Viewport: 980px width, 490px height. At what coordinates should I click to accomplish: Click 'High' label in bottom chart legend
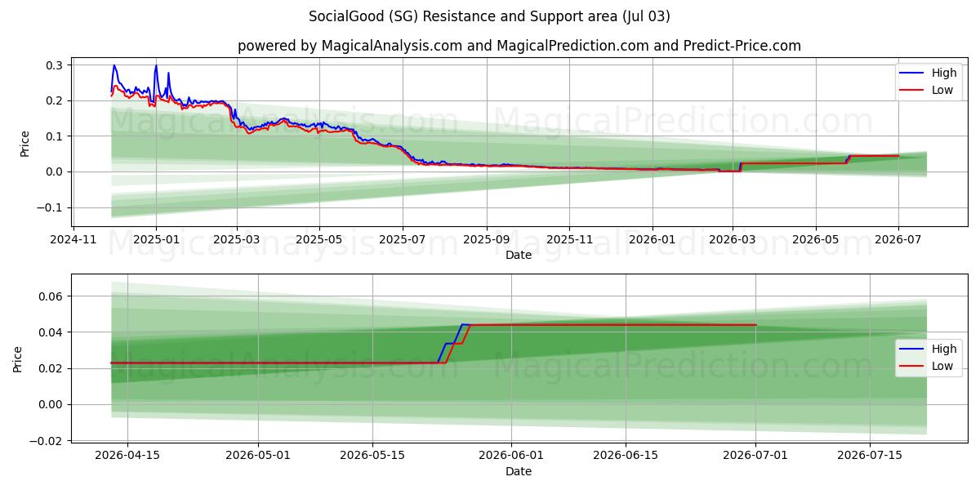point(945,349)
